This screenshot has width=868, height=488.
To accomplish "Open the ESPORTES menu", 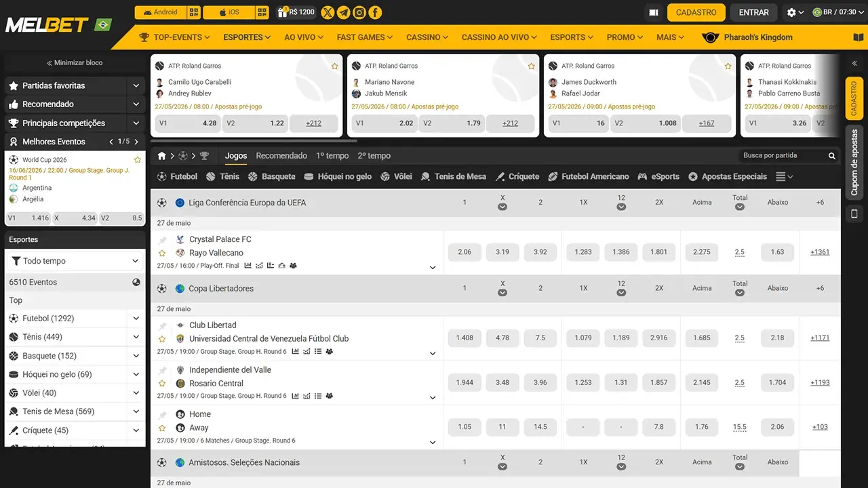I will coord(247,37).
